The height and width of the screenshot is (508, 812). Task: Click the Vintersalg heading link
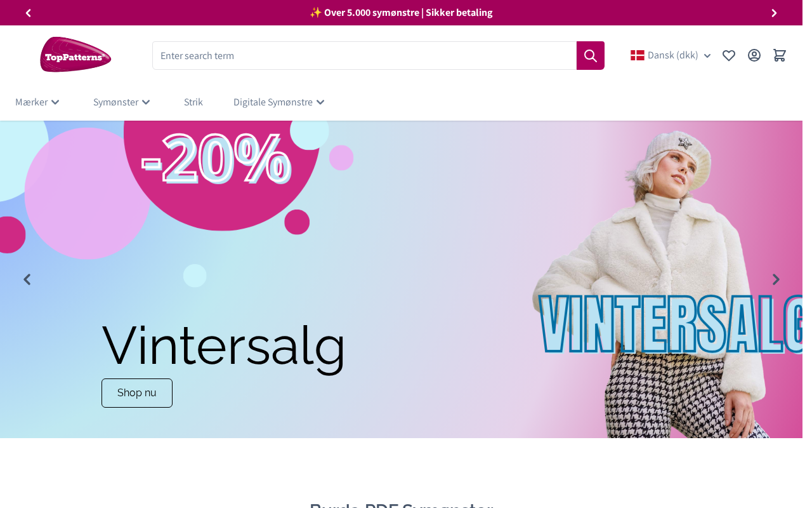[x=223, y=345]
